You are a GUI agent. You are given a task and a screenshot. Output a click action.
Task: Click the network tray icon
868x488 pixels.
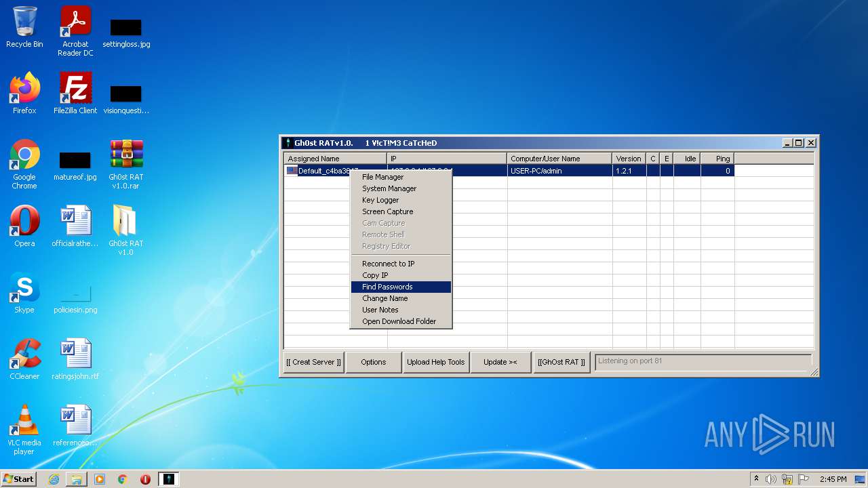coord(787,479)
